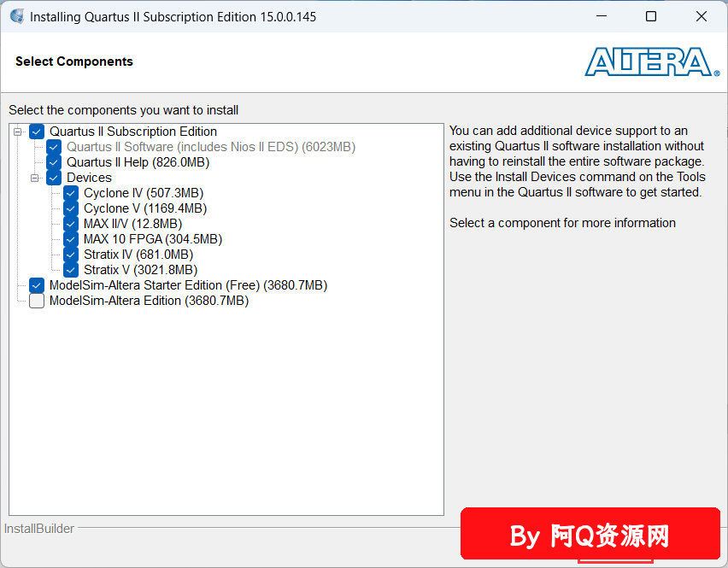Image resolution: width=728 pixels, height=568 pixels.
Task: Disable MAX 10 FPGA checkbox
Action: point(71,239)
